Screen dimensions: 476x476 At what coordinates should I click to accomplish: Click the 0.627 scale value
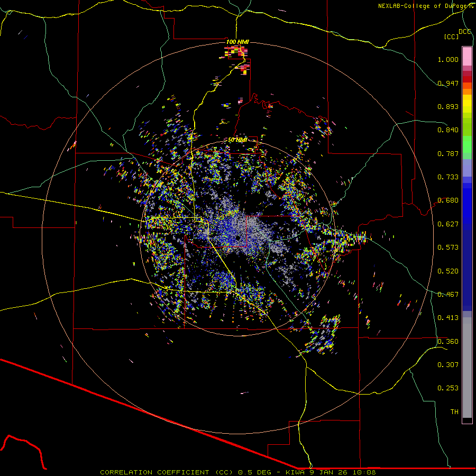448,224
